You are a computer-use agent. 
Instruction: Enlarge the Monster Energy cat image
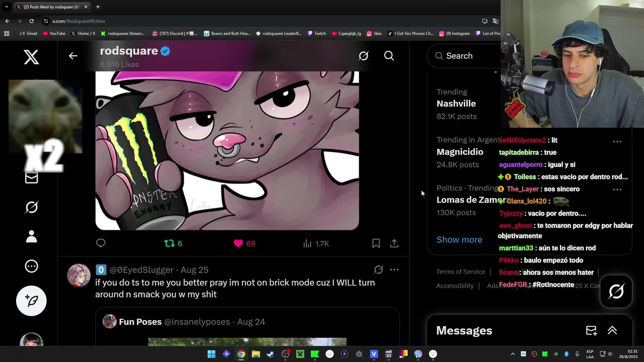227,150
